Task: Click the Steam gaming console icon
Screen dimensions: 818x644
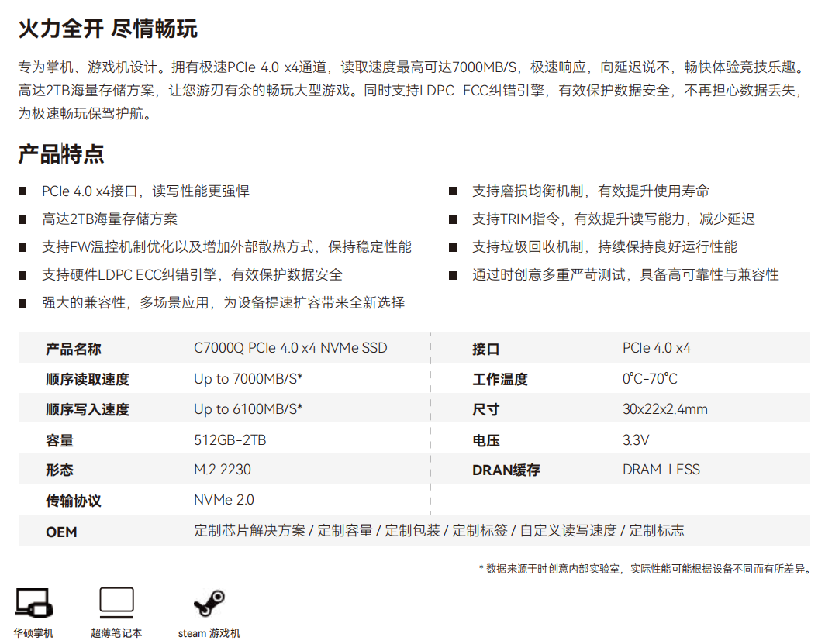Action: coord(209,602)
